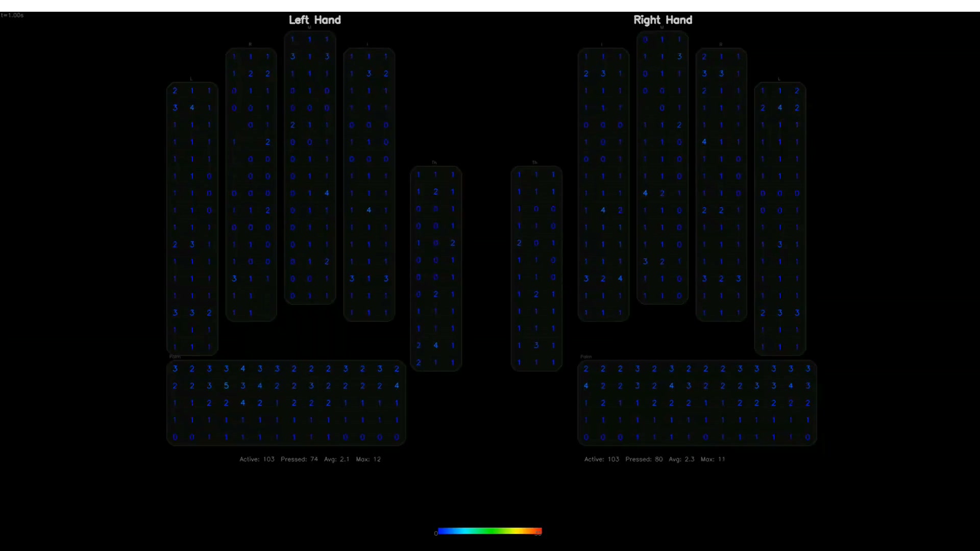
Task: Click the Right Hand title
Action: (x=663, y=20)
